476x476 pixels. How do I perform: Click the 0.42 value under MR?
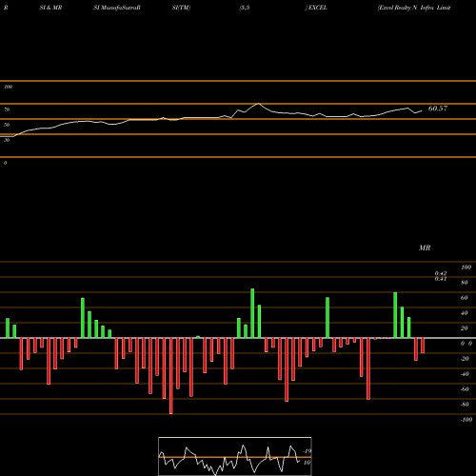[441, 273]
